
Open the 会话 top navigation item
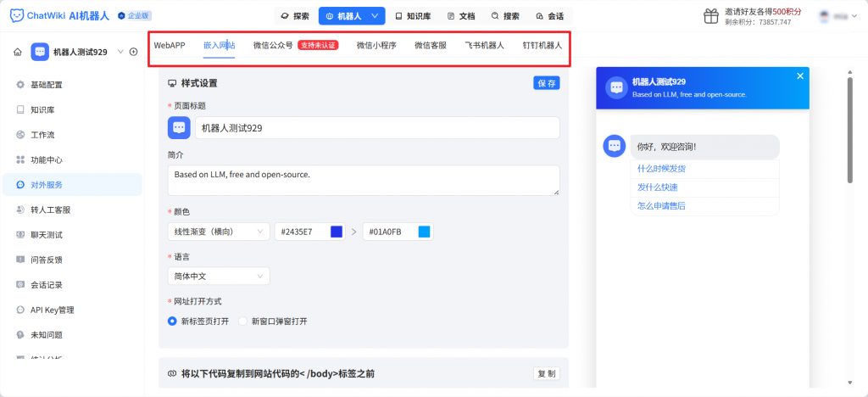point(549,16)
